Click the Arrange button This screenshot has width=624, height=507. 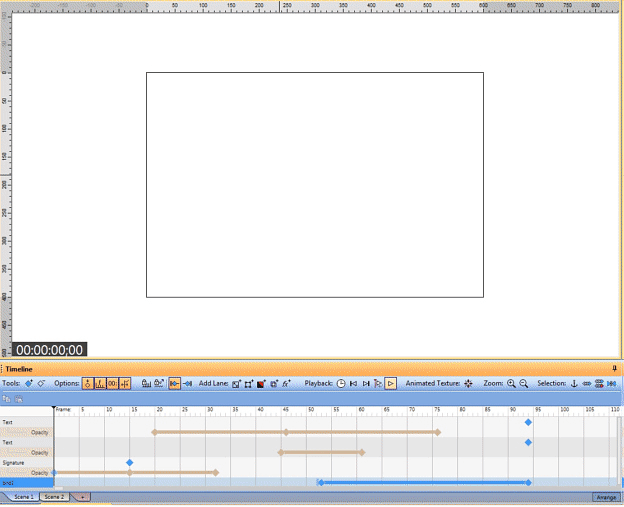606,497
